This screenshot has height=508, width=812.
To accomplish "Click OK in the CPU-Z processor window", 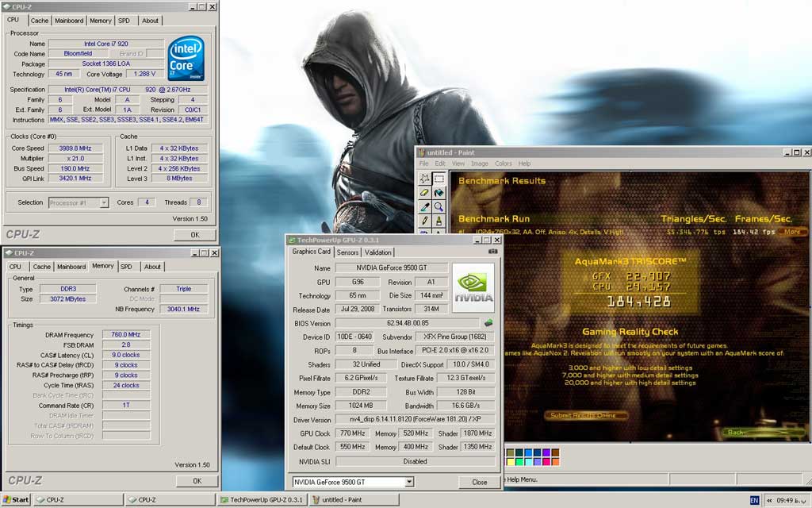I will coord(195,235).
